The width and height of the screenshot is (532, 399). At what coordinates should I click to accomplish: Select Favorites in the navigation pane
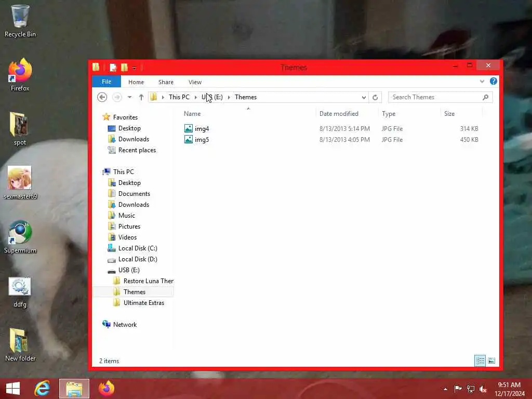click(x=125, y=117)
